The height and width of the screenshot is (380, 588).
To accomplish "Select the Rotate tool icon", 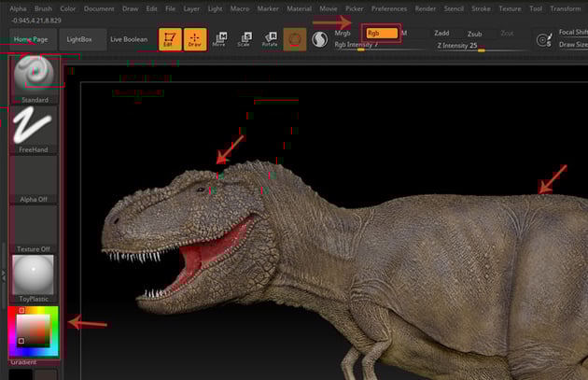I will 270,39.
